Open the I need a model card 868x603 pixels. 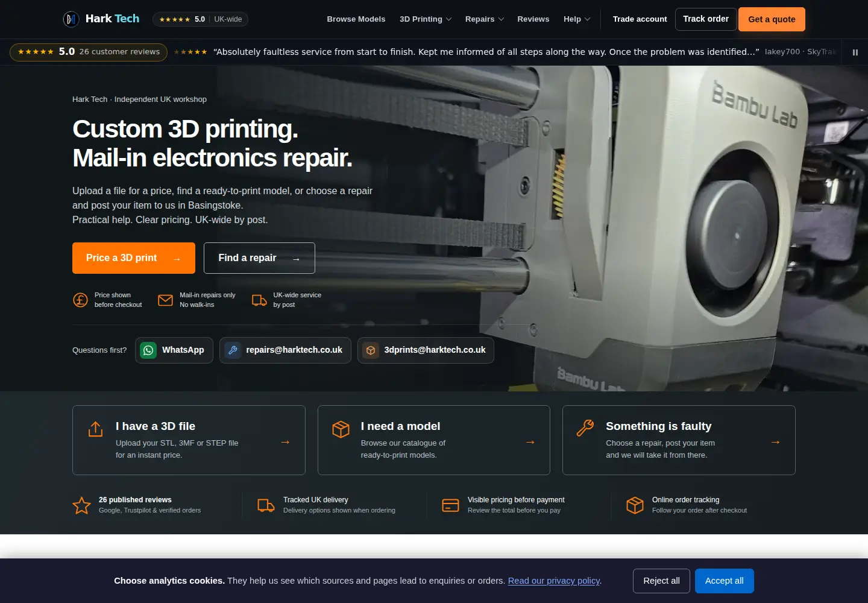tap(434, 440)
